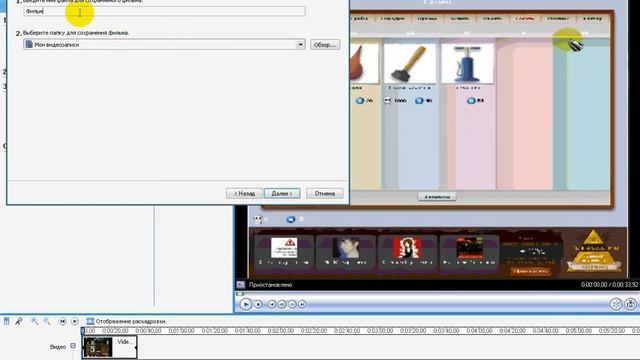
Task: Switch to Отображение раскадровки storyboard view
Action: click(126, 321)
